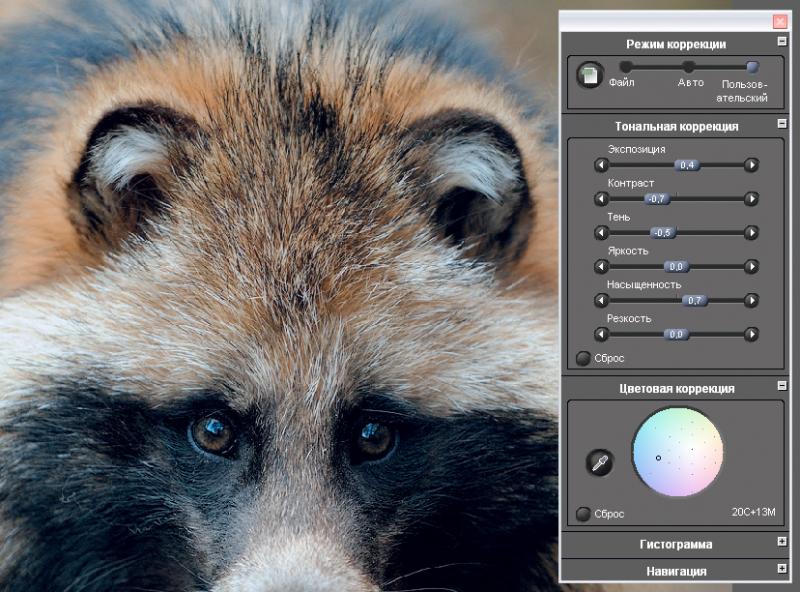Image resolution: width=800 pixels, height=592 pixels.
Task: Decrease Тень with the left arrow
Action: pos(602,233)
